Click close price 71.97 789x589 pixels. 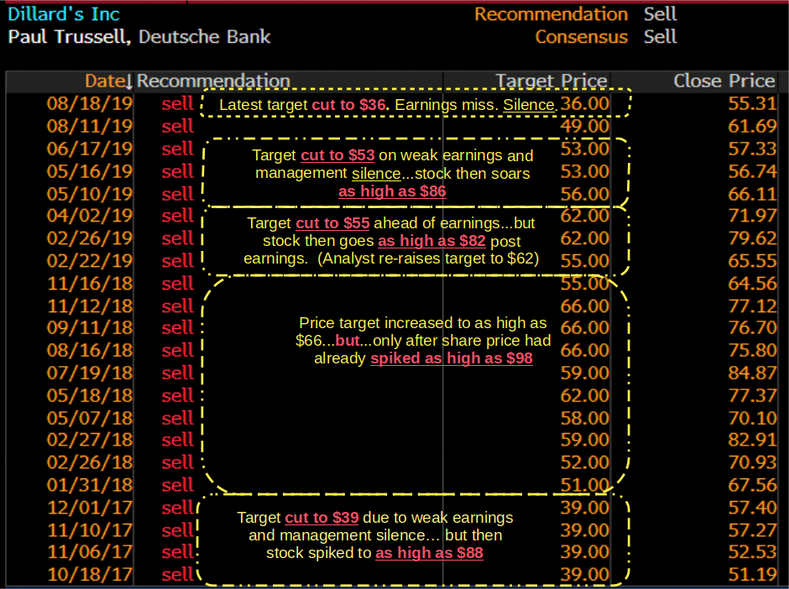[752, 216]
